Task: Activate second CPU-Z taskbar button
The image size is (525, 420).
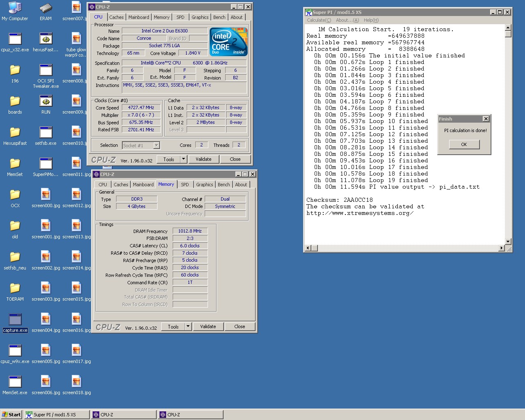Action: pyautogui.click(x=191, y=415)
